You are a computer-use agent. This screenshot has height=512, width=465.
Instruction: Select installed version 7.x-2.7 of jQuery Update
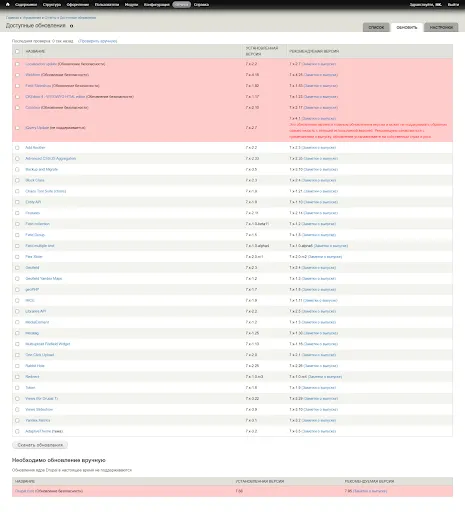[251, 128]
